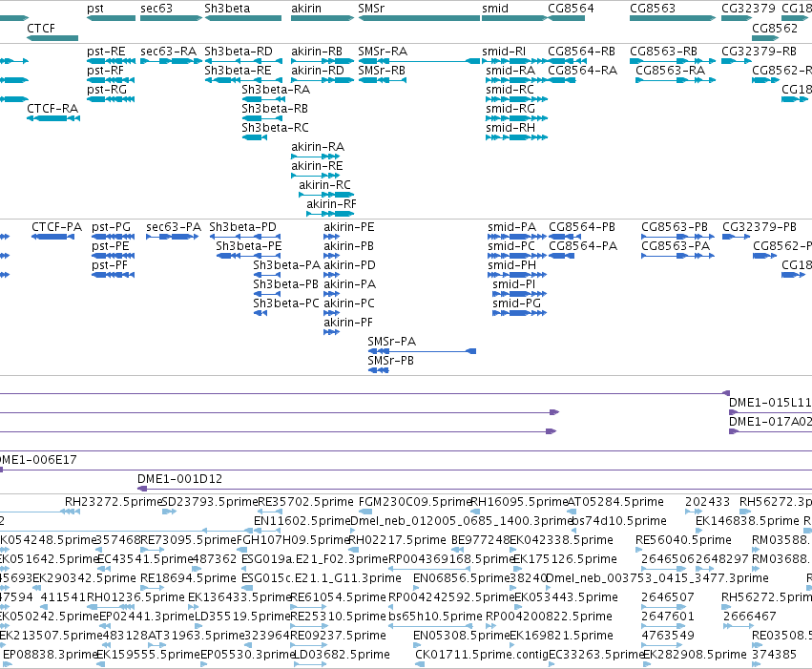
Task: Select the Sh3beta gene label
Action: click(x=227, y=9)
